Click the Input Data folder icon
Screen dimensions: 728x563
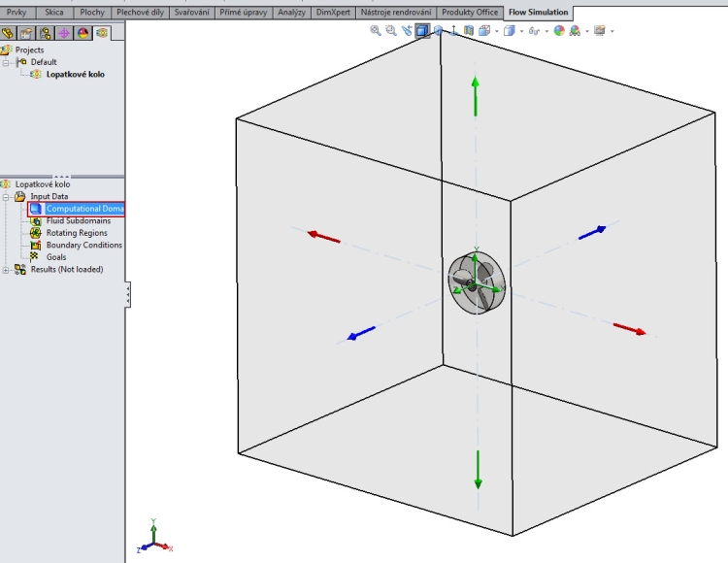20,196
